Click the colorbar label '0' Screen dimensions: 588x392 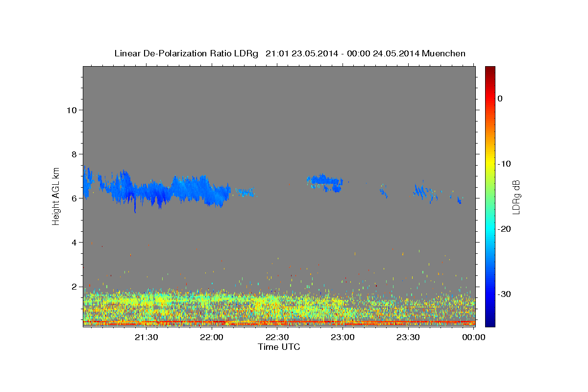click(x=500, y=98)
